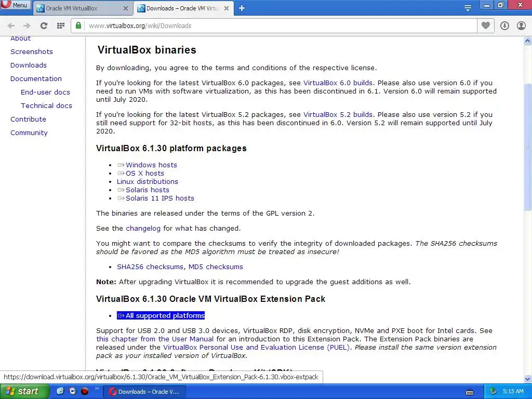Image resolution: width=532 pixels, height=399 pixels.
Task: Open the Speed Dial grid icon
Action: [61, 26]
